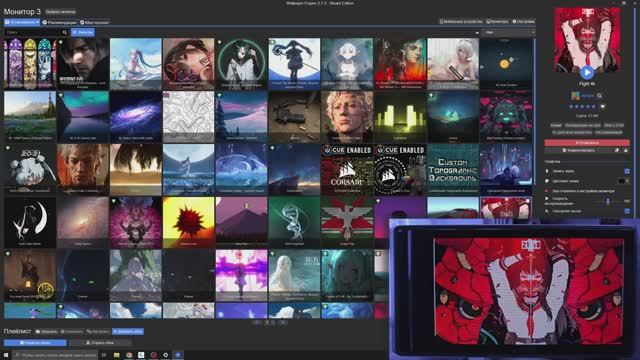Click the Аниме tag in details panel
The image size is (640, 360).
click(x=556, y=125)
